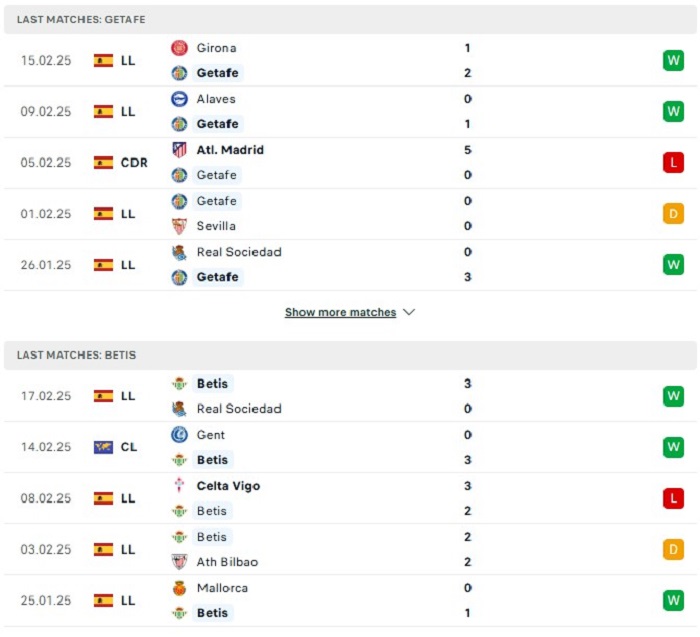Click the Atl. Madrid club crest

[x=179, y=150]
